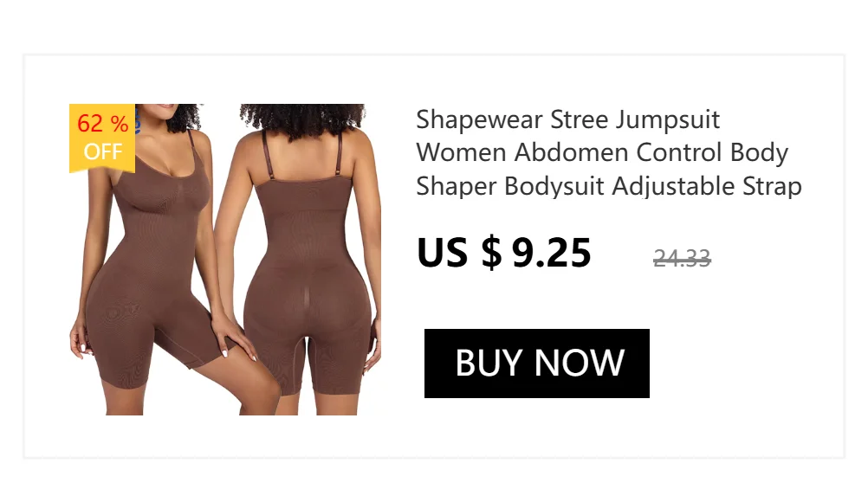This screenshot has height=502, width=868.
Task: Click the word "NOW" on the black button
Action: 580,364
